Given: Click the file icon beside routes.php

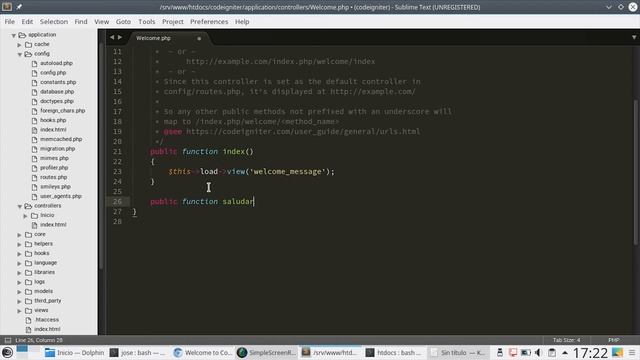Looking at the screenshot, I should coord(34,178).
